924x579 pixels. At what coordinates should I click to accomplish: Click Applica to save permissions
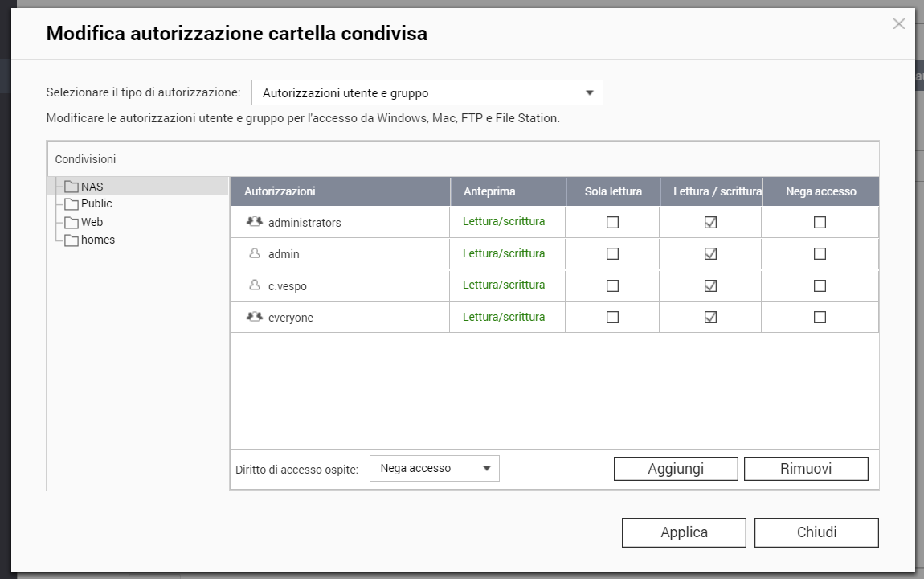pyautogui.click(x=684, y=532)
